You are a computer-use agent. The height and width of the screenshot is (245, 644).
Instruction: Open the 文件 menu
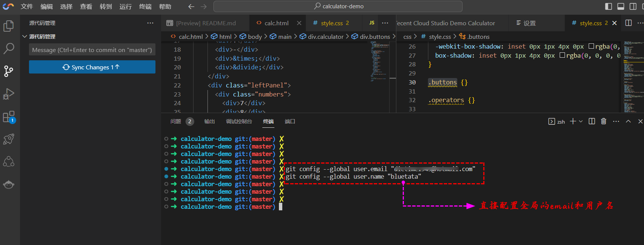(x=27, y=6)
